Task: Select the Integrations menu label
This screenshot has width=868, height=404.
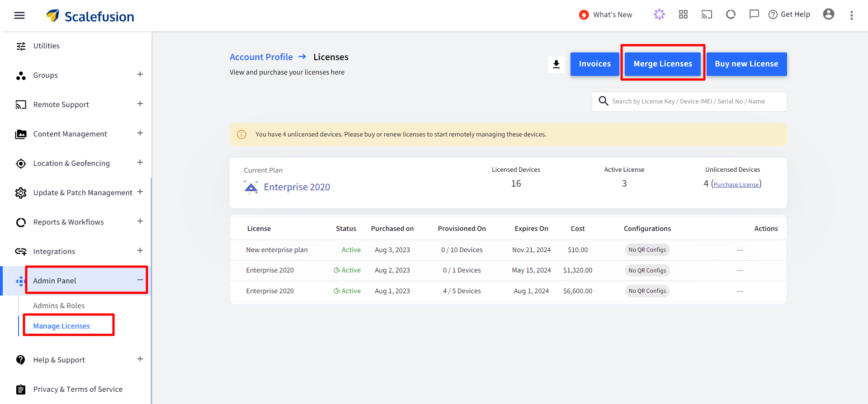Action: (x=54, y=251)
